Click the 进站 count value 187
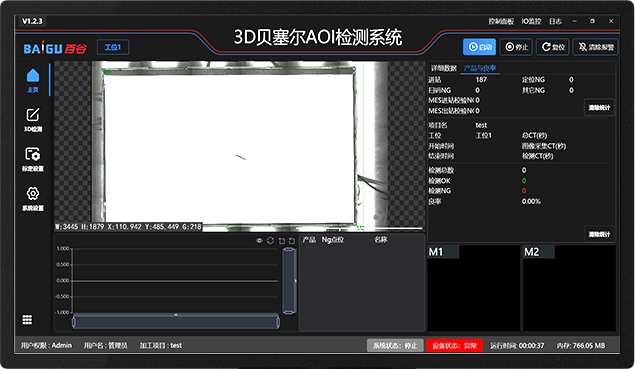635x369 pixels. click(481, 80)
